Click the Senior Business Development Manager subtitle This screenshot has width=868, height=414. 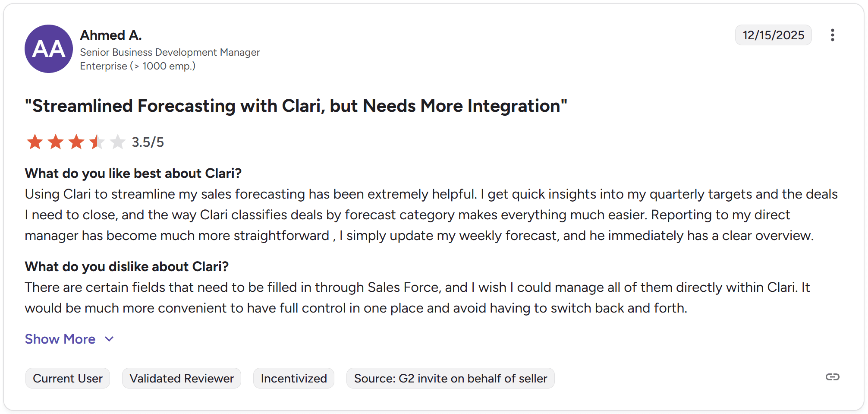170,52
